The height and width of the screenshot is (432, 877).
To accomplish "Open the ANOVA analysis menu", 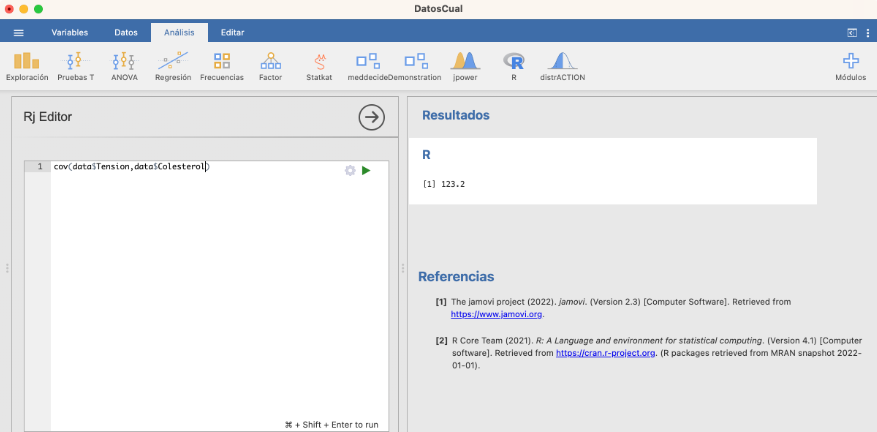I will (124, 66).
